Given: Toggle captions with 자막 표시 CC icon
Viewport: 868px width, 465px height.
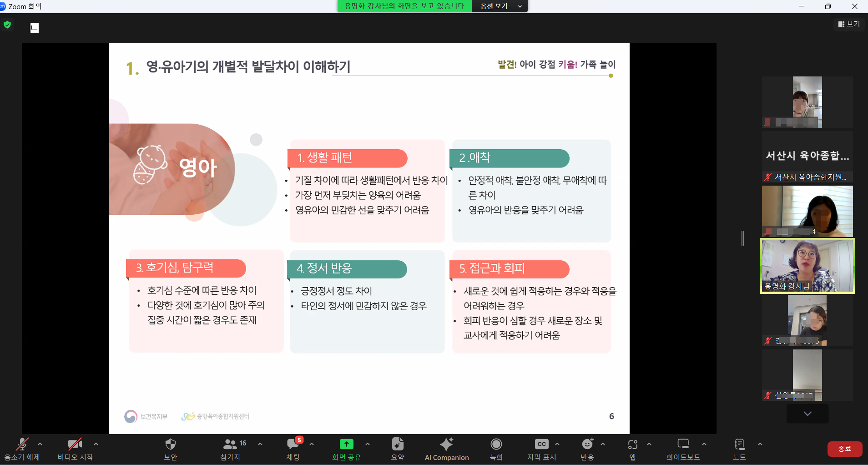Looking at the screenshot, I should coord(541,444).
